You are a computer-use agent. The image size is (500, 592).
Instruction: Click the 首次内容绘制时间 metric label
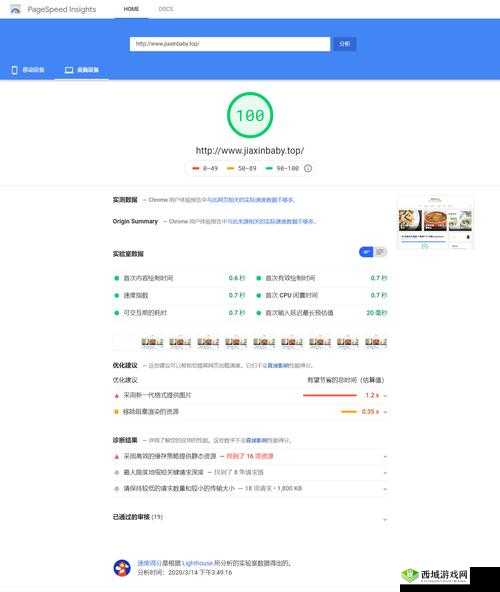[148, 278]
